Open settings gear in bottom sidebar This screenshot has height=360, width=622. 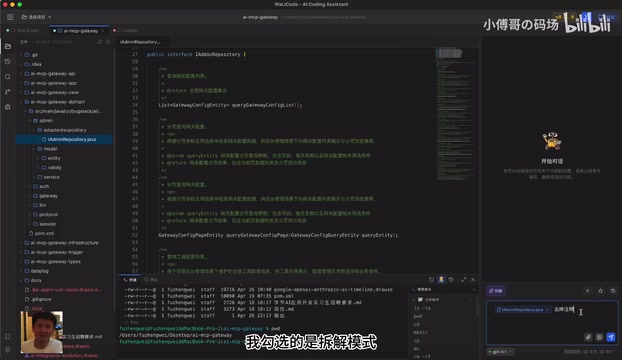[x=8, y=350]
